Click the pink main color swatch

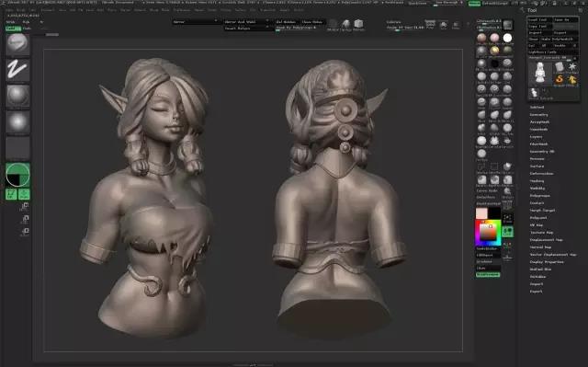(x=481, y=213)
